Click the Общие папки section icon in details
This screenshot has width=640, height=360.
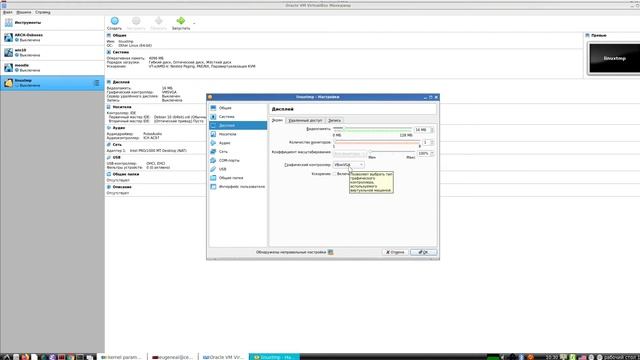pos(109,174)
